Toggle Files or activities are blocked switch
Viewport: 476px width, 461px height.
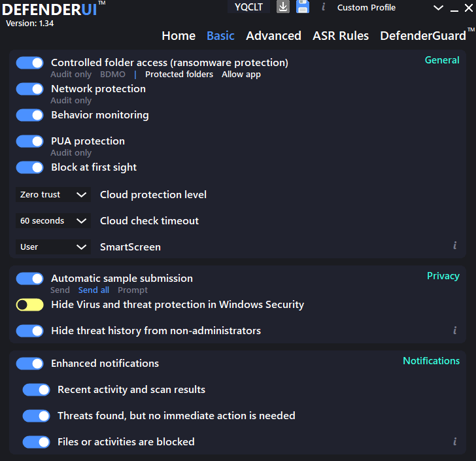tap(37, 442)
